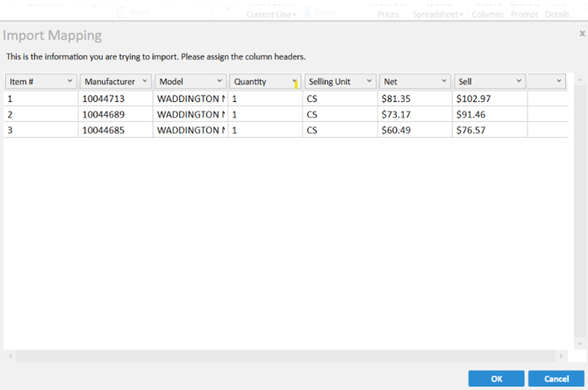The width and height of the screenshot is (588, 390).
Task: Open the Selling Unit column header dropdown
Action: (341, 82)
